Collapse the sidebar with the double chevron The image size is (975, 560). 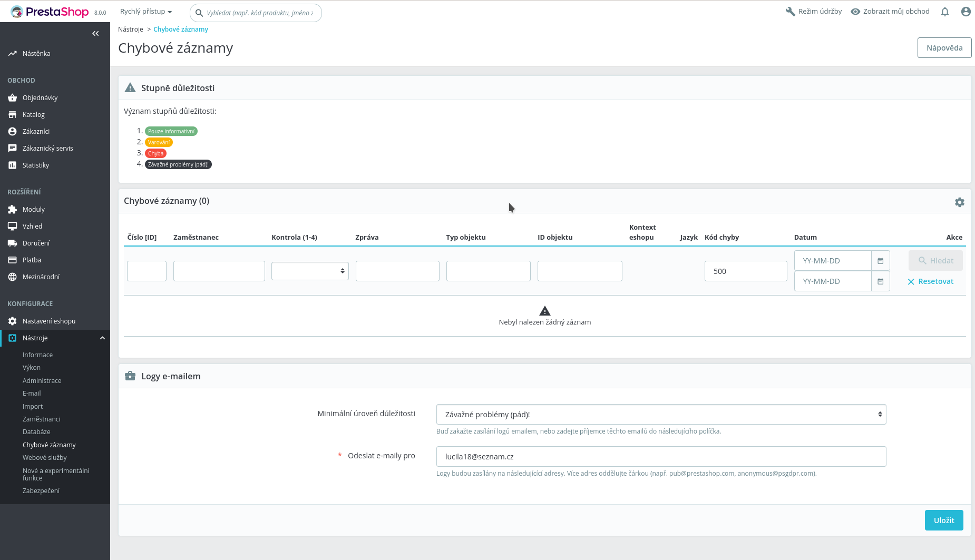click(x=95, y=33)
